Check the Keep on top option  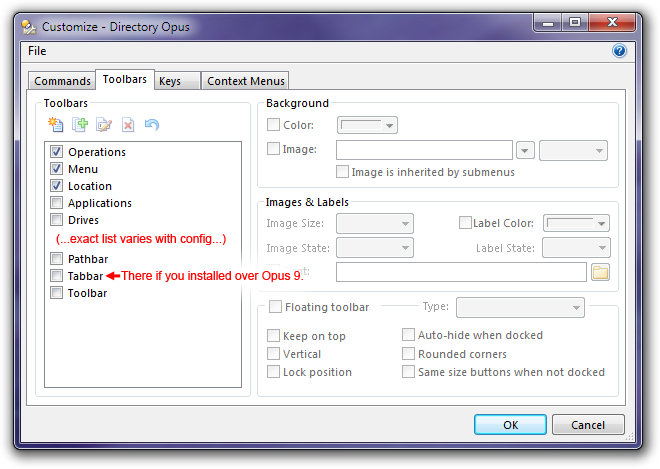[274, 336]
